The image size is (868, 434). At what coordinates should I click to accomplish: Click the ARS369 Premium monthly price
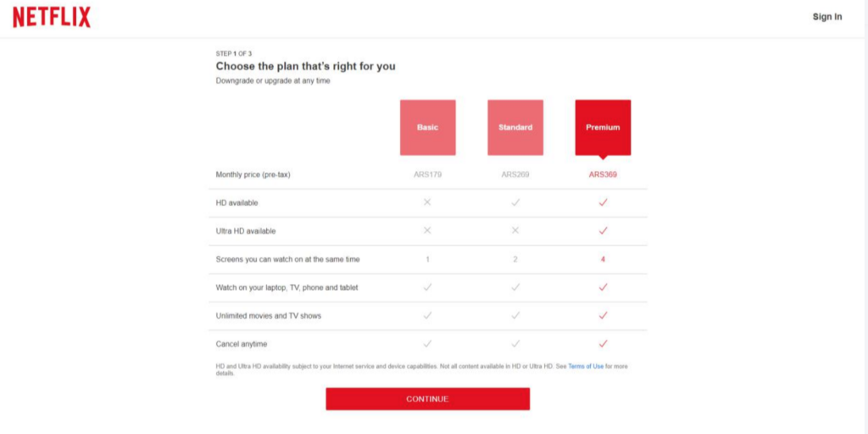603,175
